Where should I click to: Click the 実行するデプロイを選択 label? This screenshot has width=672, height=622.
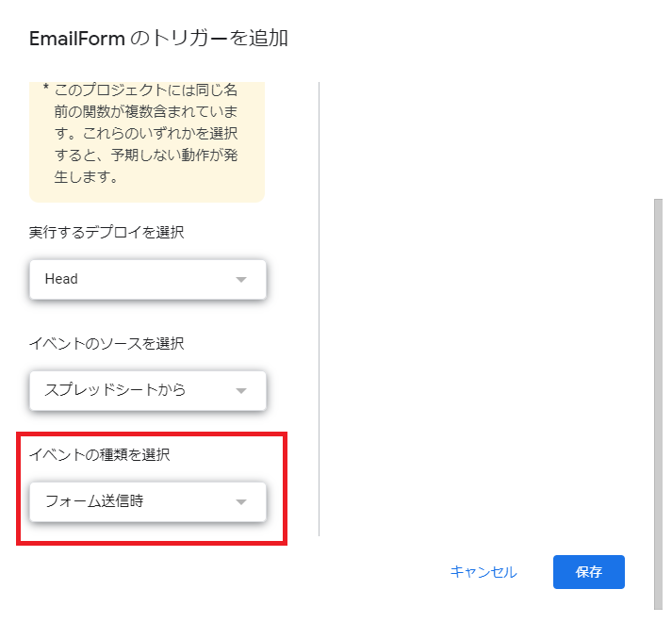(x=107, y=232)
